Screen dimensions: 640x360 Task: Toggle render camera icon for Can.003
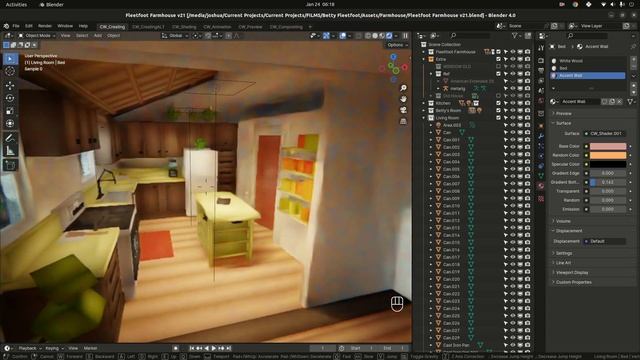pyautogui.click(x=528, y=155)
